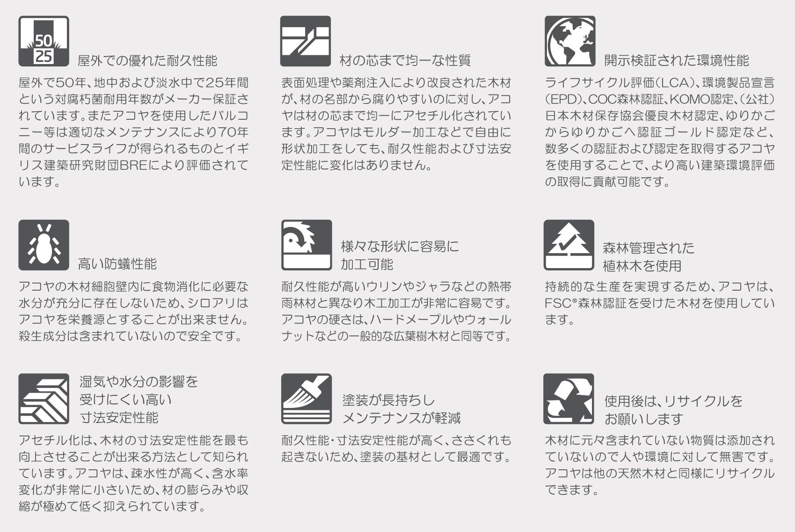Select the heading 森林管理された植林木を使用
This screenshot has width=795, height=532.
(x=649, y=256)
